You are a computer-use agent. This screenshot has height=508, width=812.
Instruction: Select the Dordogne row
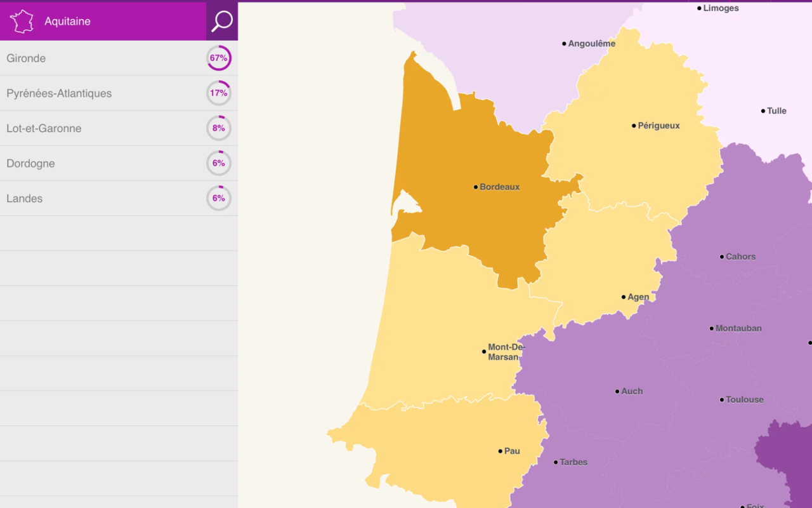pos(119,163)
